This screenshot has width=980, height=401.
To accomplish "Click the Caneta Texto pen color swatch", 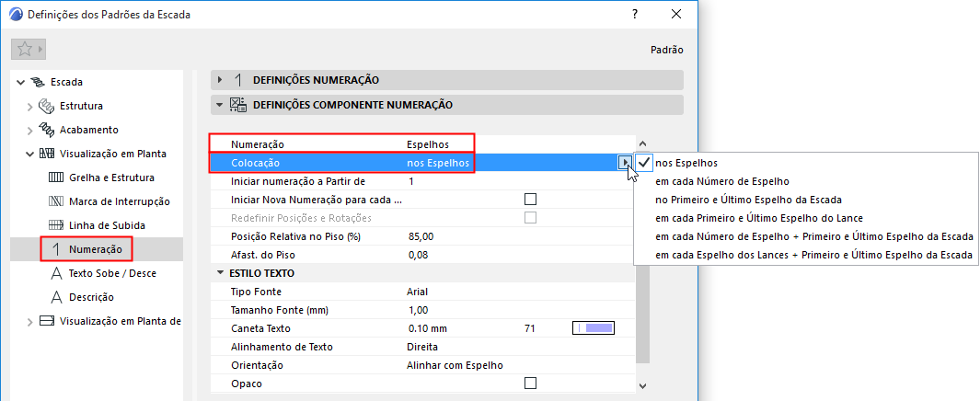I will point(594,328).
